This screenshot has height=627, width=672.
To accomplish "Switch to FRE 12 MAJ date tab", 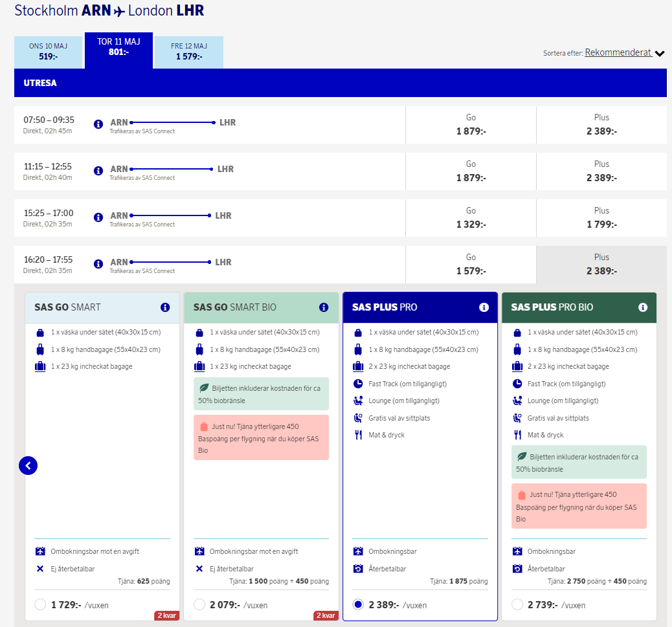I will click(x=189, y=52).
